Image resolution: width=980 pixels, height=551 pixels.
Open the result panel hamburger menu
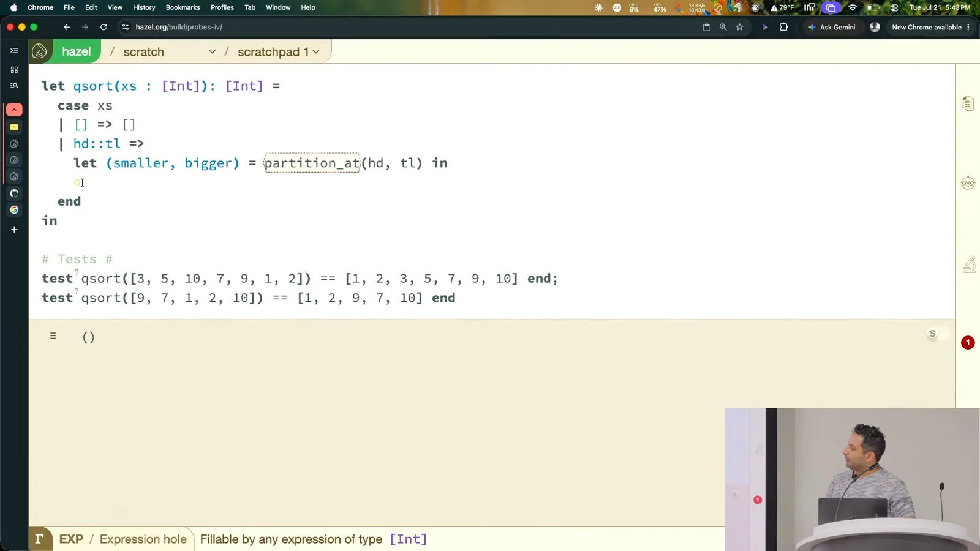[53, 336]
